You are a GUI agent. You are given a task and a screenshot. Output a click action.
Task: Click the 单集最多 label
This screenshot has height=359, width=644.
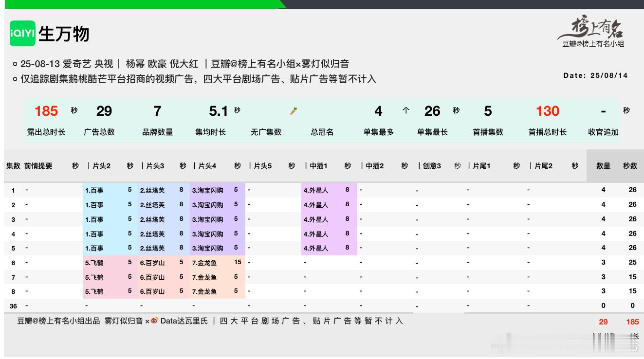coord(379,132)
